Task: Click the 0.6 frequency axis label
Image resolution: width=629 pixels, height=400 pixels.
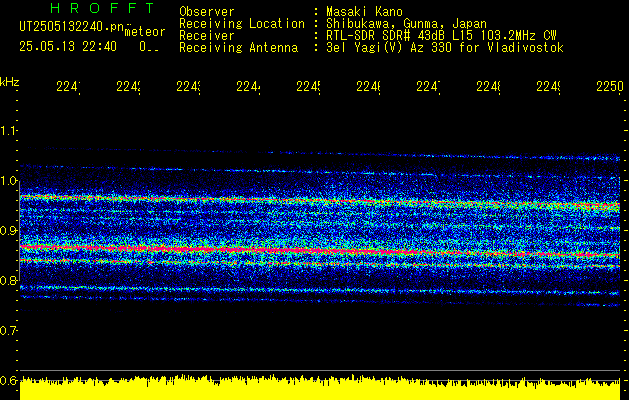Action: pyautogui.click(x=8, y=380)
